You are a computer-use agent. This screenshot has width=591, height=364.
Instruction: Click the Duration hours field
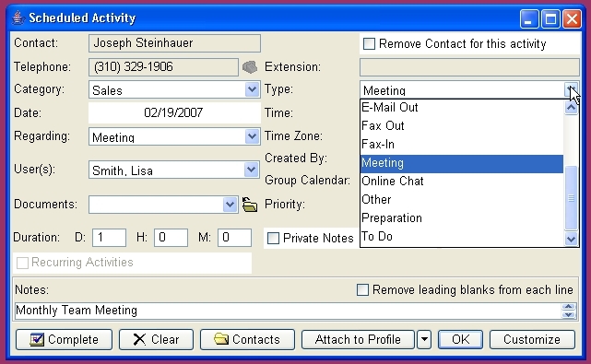[171, 238]
